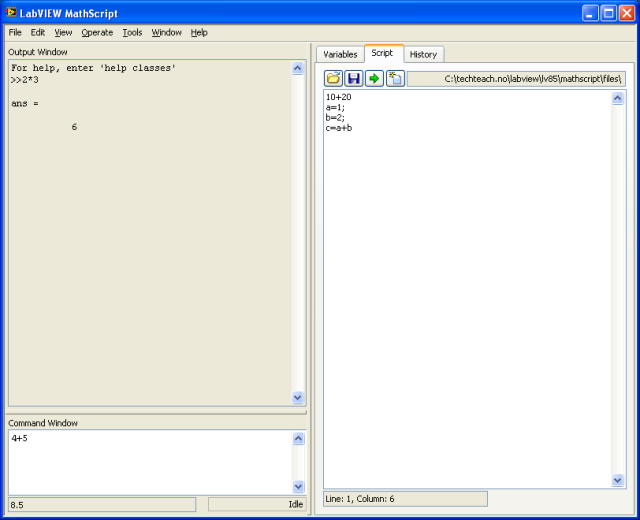Click the result value 6 in output

[74, 127]
